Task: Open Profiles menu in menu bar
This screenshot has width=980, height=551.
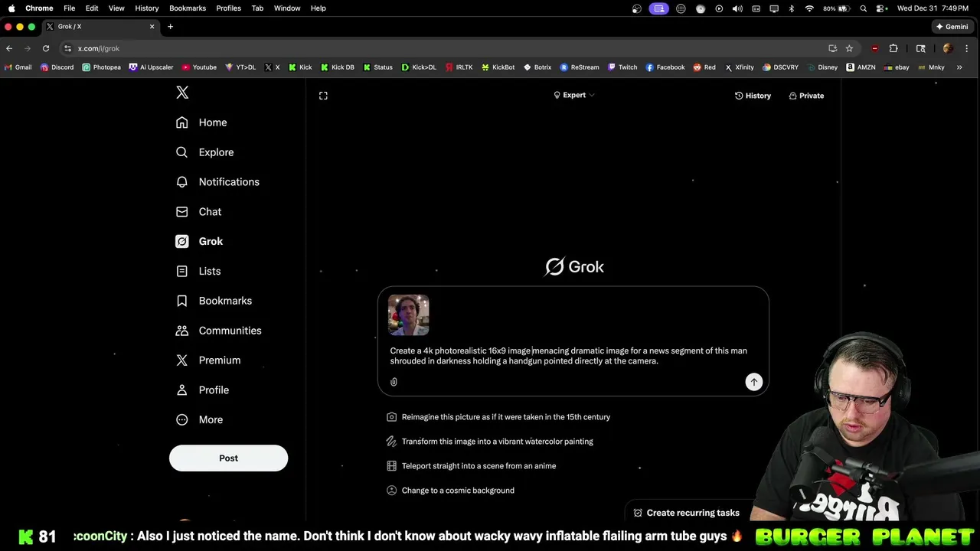Action: [x=228, y=8]
